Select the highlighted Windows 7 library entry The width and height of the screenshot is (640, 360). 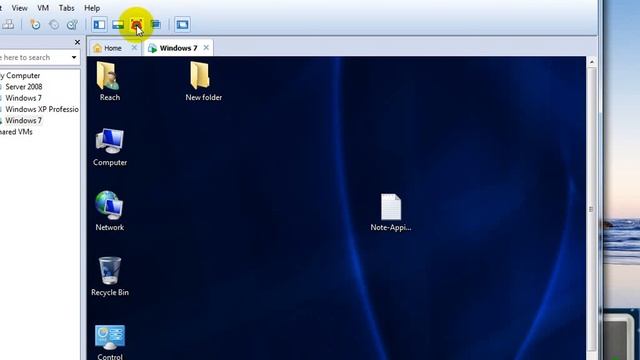click(x=23, y=120)
